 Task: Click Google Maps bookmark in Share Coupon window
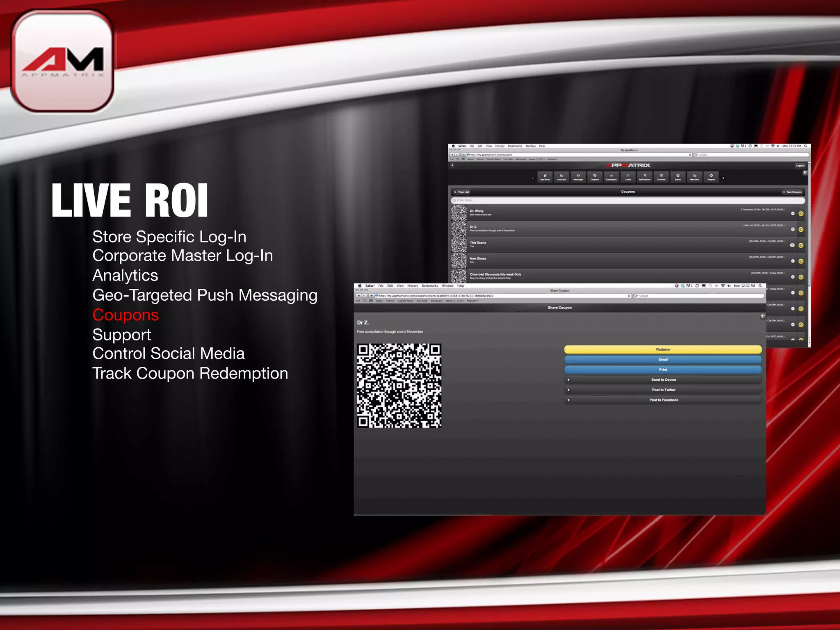405,301
